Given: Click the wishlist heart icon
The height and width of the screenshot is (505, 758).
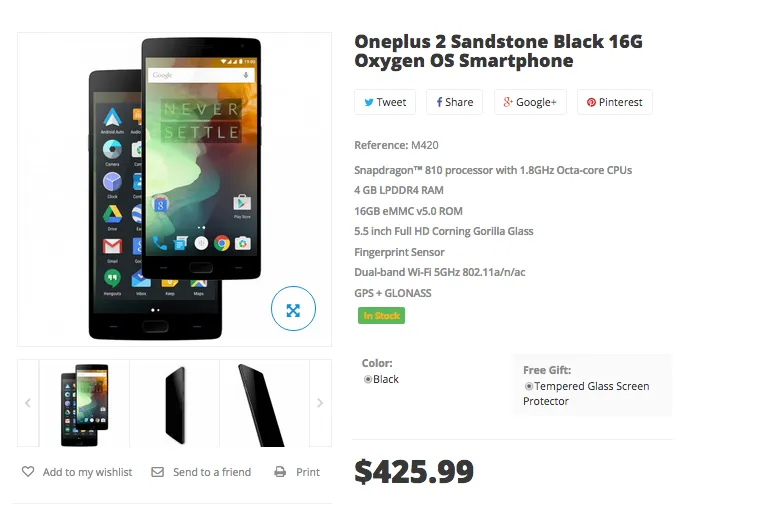Looking at the screenshot, I should tap(28, 472).
